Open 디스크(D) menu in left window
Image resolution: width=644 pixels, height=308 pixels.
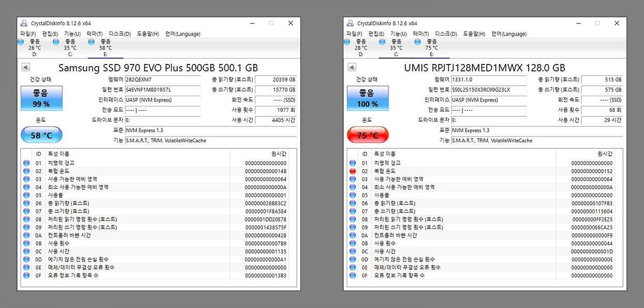click(120, 34)
